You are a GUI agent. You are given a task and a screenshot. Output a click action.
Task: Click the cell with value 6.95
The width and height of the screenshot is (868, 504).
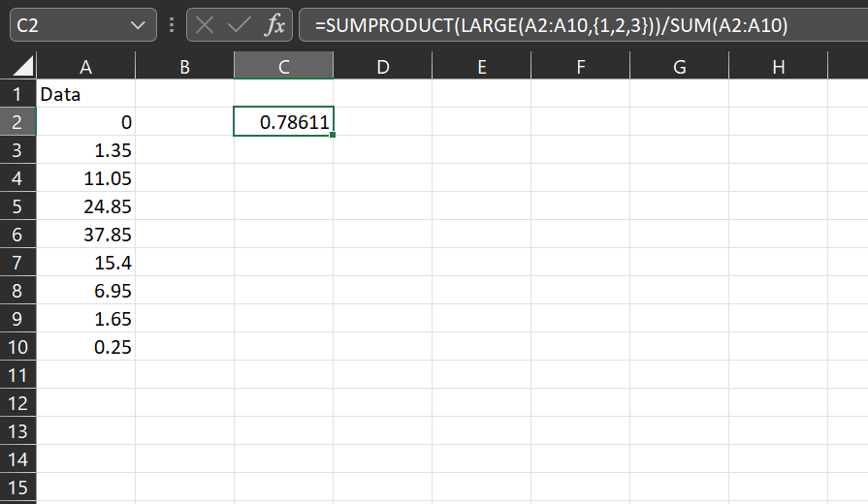pyautogui.click(x=85, y=291)
